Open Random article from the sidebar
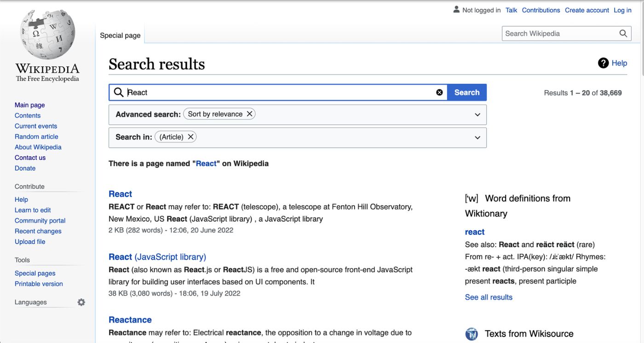The image size is (644, 343). point(36,136)
